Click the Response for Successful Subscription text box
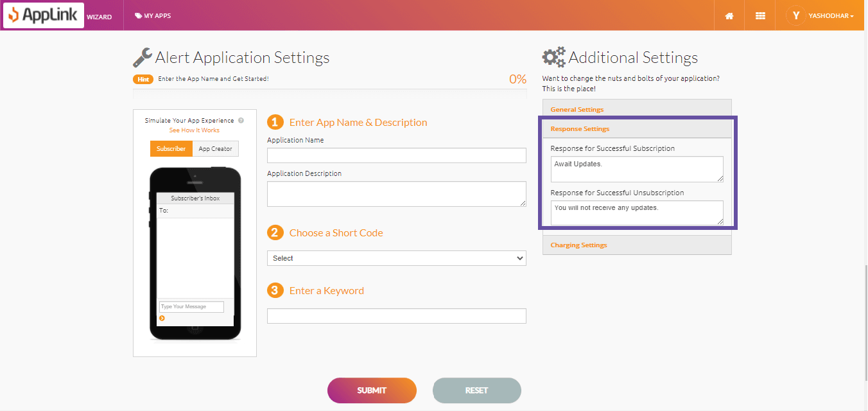The width and height of the screenshot is (868, 411). click(x=637, y=169)
